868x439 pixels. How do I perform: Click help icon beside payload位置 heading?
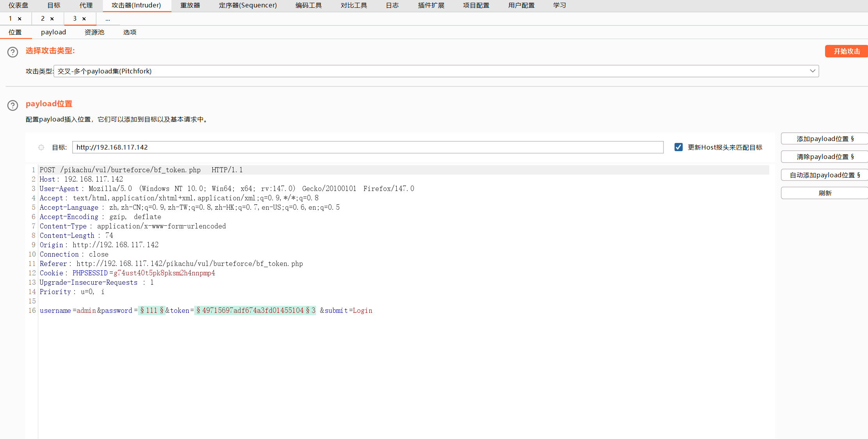click(x=12, y=105)
